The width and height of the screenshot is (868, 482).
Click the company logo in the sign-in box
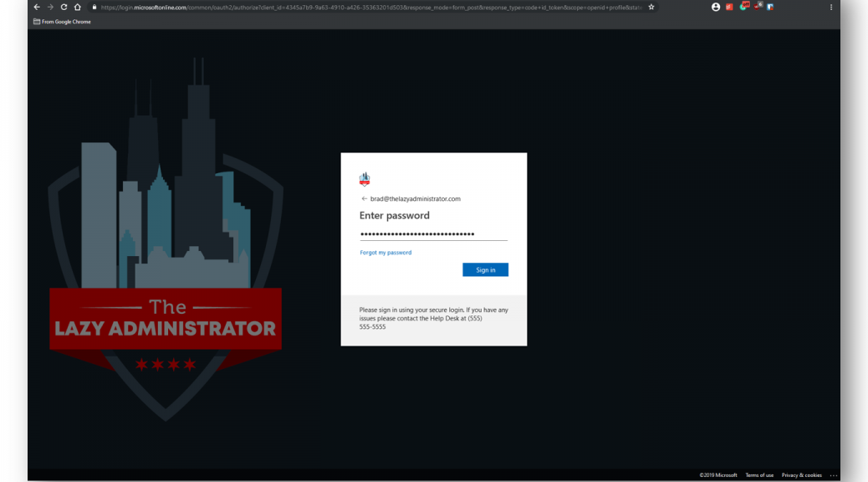[x=365, y=179]
